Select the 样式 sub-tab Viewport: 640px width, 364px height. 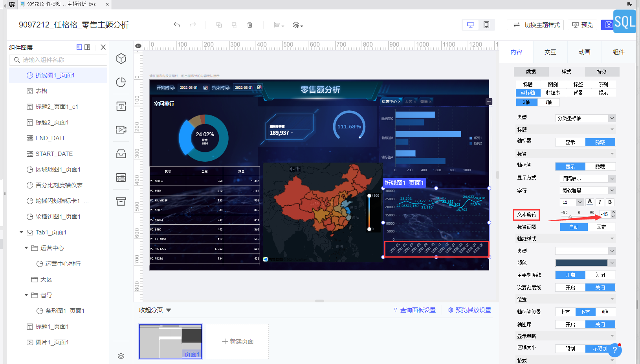pyautogui.click(x=566, y=71)
